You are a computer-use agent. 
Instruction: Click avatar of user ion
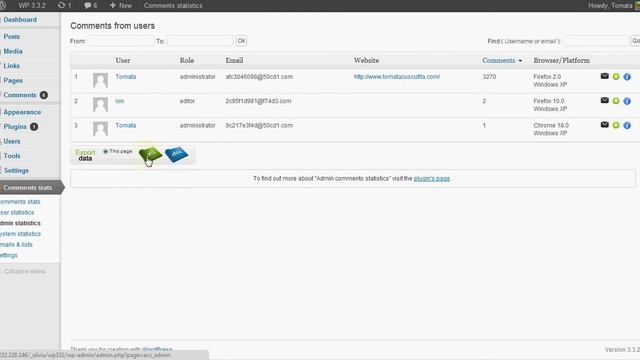tap(100, 104)
